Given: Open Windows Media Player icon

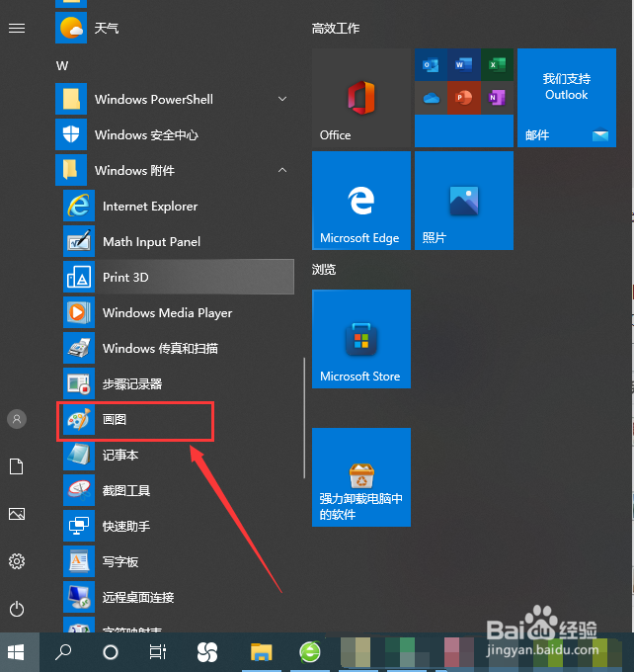Looking at the screenshot, I should click(x=79, y=312).
